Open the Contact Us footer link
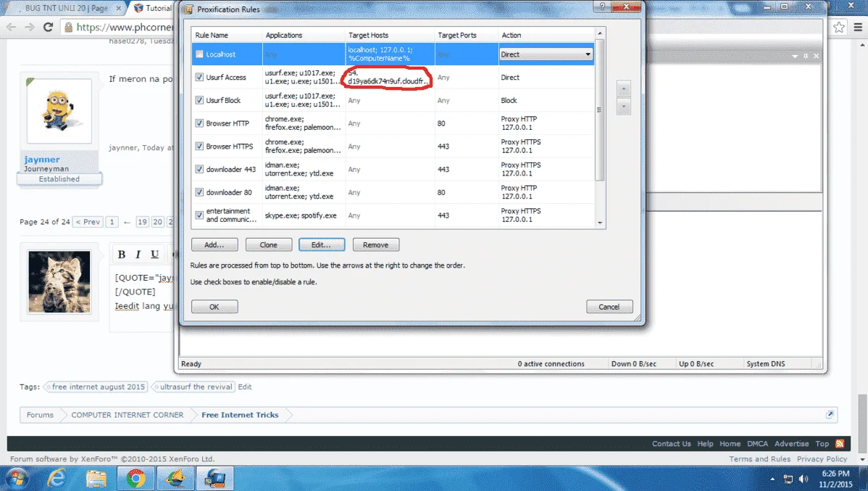868x491 pixels. tap(671, 443)
